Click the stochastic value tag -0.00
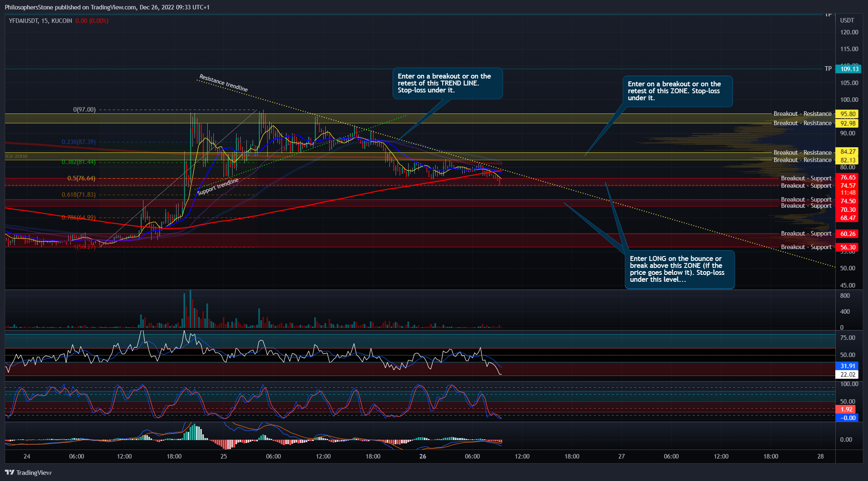868x481 pixels. click(847, 418)
